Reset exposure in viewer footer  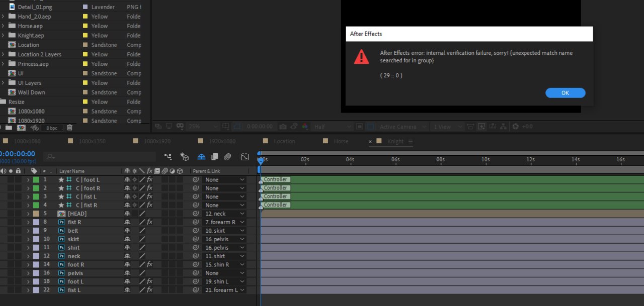(x=515, y=127)
